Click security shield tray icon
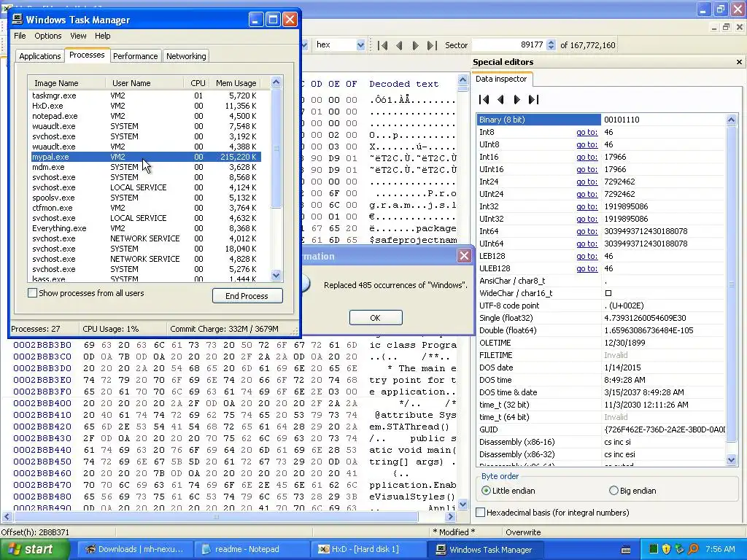This screenshot has height=560, width=747. pos(666,549)
